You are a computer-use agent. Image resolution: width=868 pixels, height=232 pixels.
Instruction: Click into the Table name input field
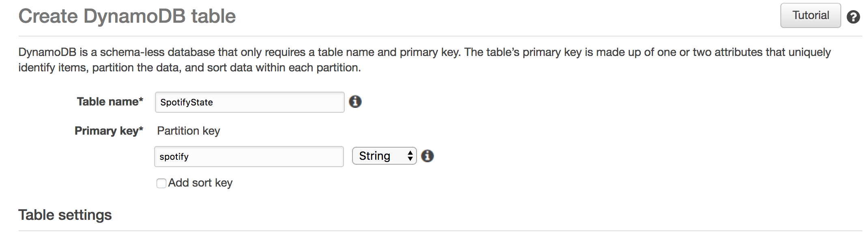250,102
